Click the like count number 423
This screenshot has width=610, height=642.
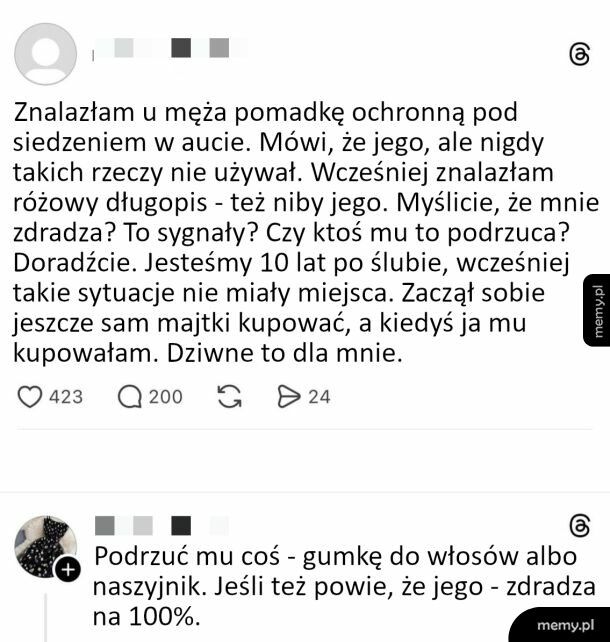coord(66,397)
